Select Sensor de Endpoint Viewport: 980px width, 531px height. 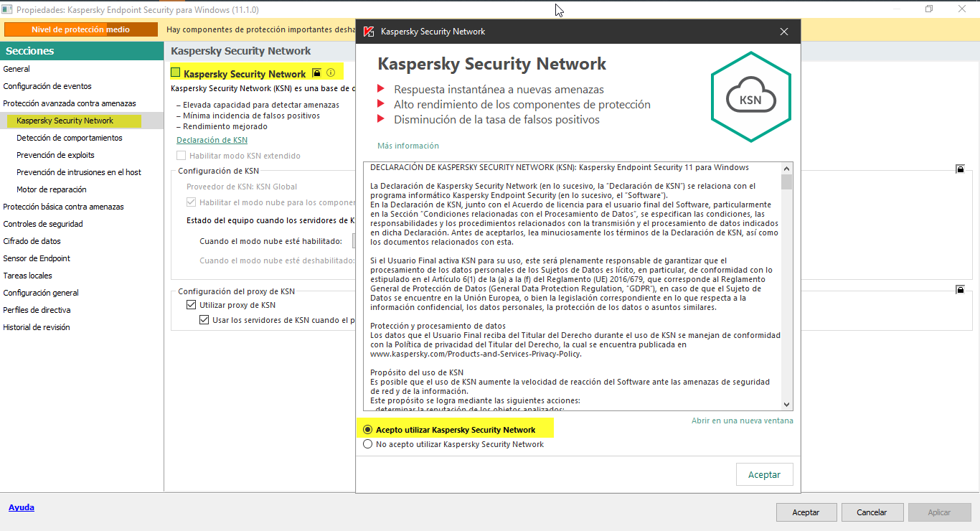pos(37,258)
